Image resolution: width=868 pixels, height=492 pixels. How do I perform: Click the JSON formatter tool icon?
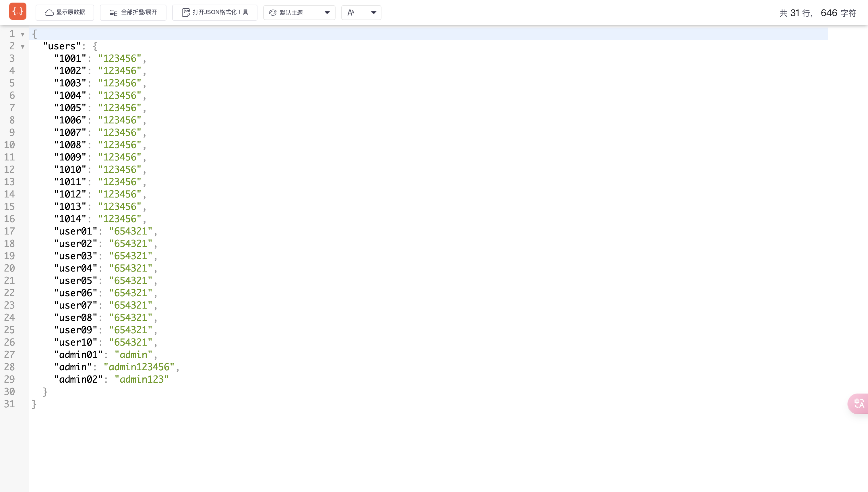[186, 13]
